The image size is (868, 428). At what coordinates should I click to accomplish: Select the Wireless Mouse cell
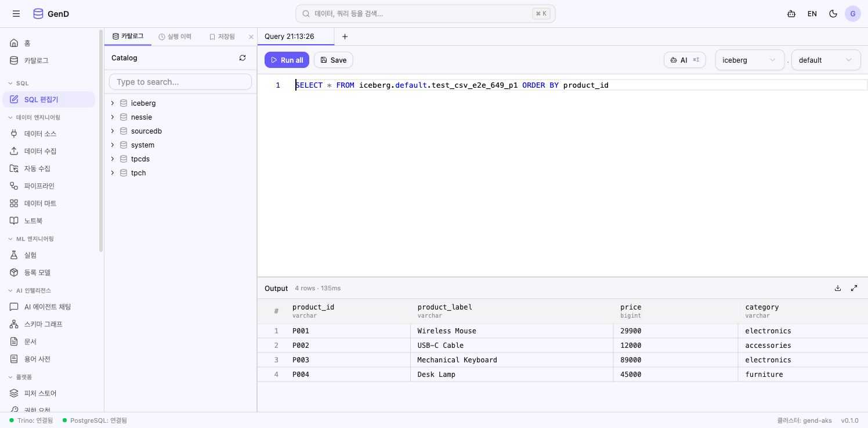coord(512,331)
